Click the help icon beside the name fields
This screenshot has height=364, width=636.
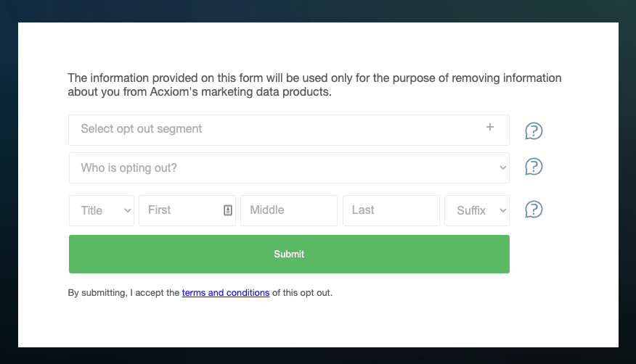pyautogui.click(x=534, y=210)
